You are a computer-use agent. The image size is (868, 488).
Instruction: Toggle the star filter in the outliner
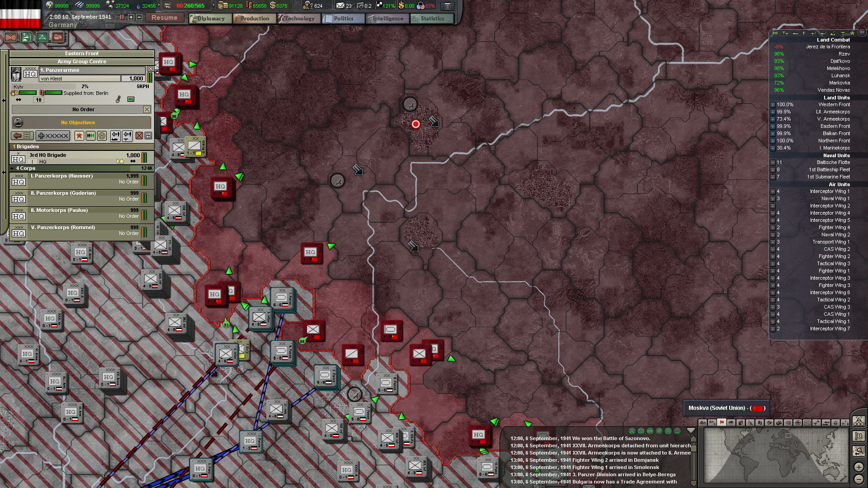tap(853, 33)
